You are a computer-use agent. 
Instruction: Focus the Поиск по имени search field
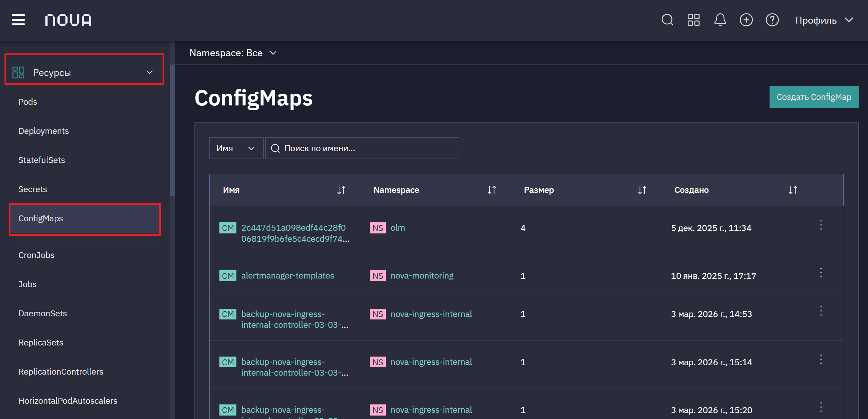362,148
